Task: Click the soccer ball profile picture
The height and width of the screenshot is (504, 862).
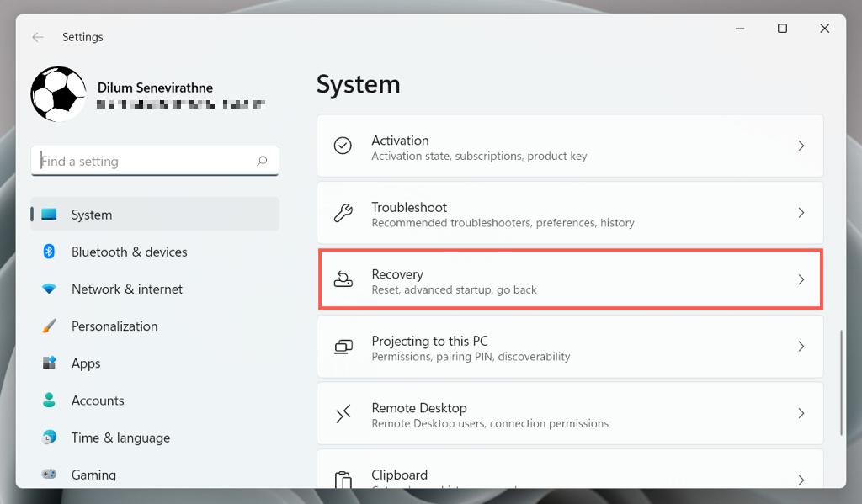Action: click(58, 94)
